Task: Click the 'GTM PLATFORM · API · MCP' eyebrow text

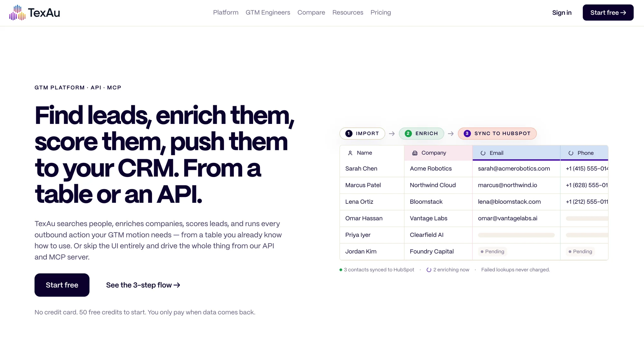Action: point(78,88)
